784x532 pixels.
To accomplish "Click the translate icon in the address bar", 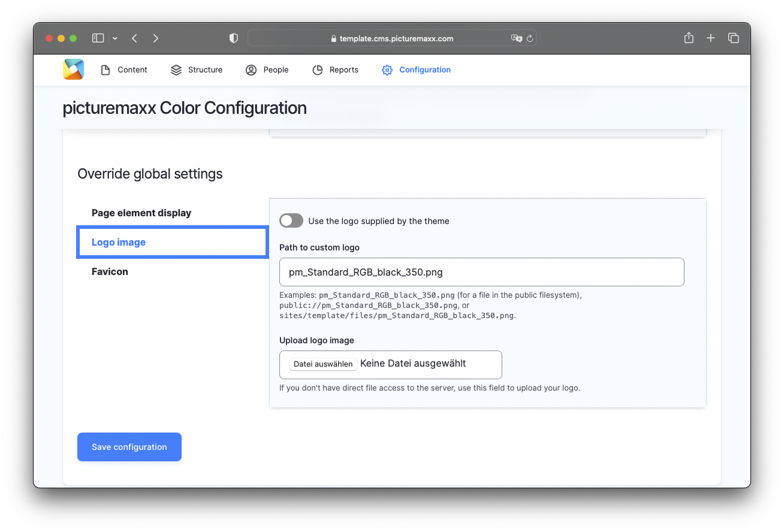I will pos(515,38).
